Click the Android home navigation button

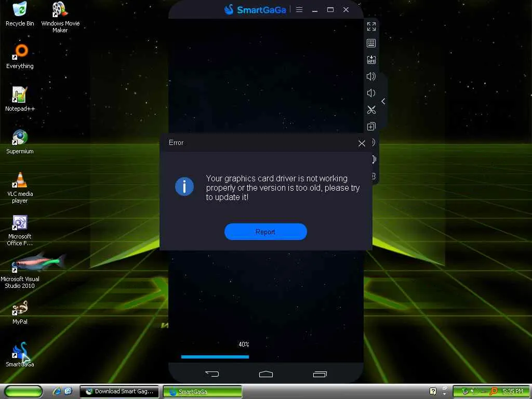click(266, 374)
